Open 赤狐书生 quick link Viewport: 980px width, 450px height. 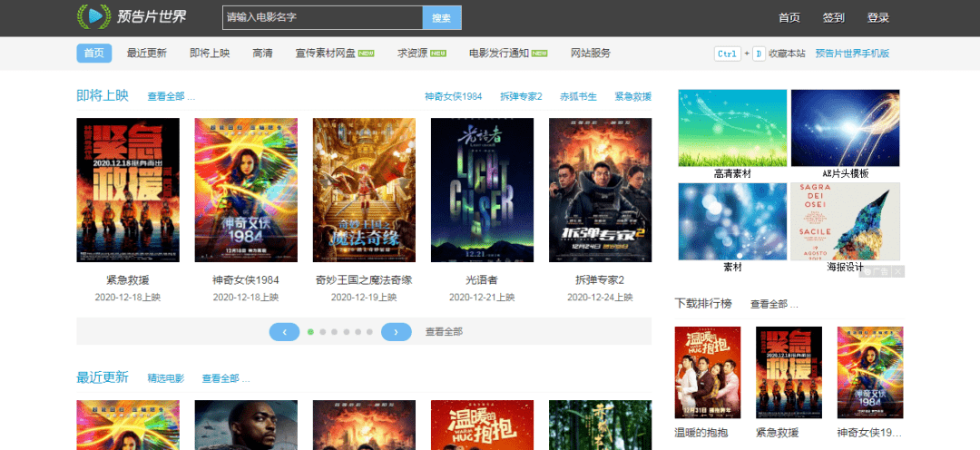pyautogui.click(x=578, y=97)
